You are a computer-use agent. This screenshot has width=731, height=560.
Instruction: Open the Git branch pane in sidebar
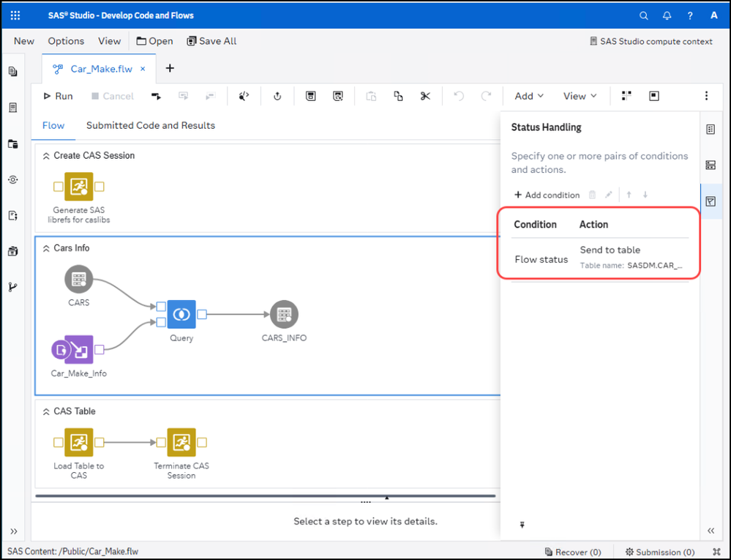click(13, 287)
